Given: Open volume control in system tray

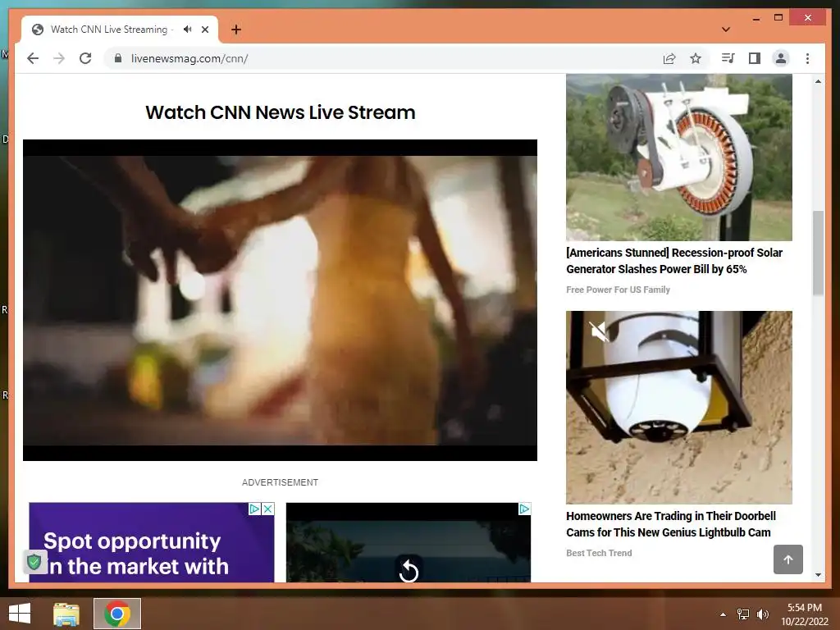Looking at the screenshot, I should click(x=762, y=614).
